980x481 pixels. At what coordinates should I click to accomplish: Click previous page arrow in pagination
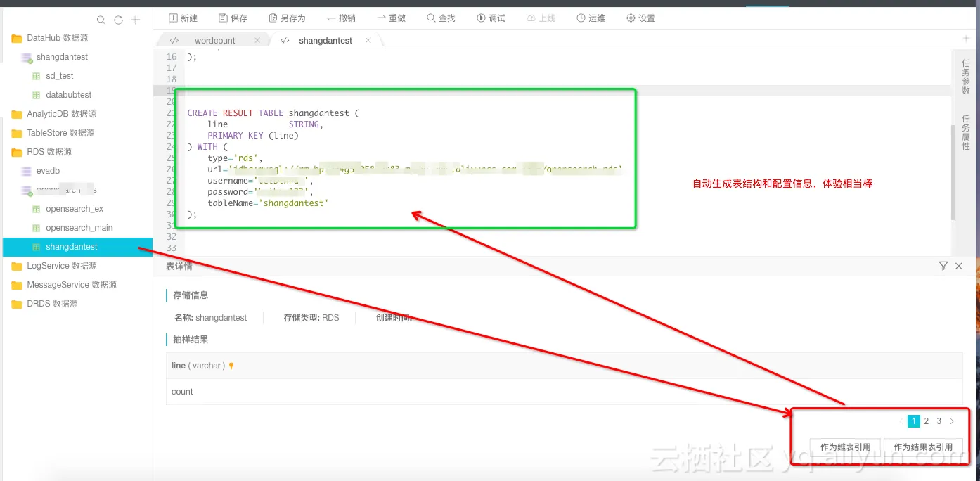pos(901,421)
